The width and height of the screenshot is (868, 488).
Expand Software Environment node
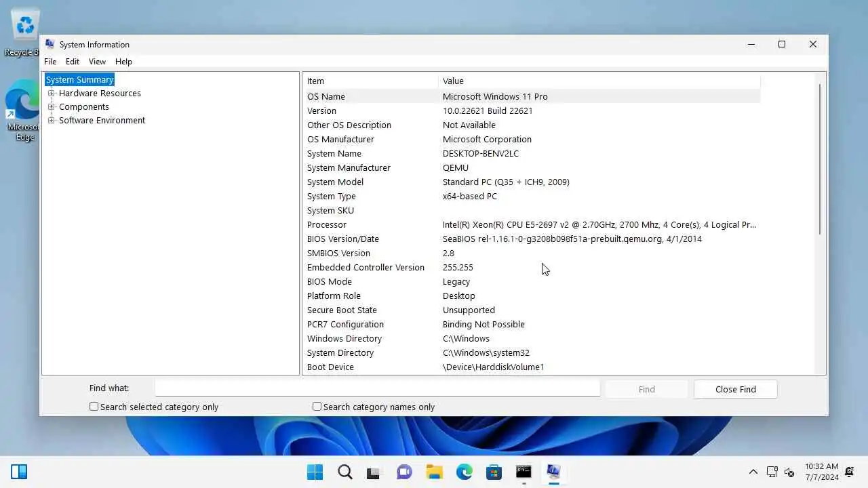[51, 121]
